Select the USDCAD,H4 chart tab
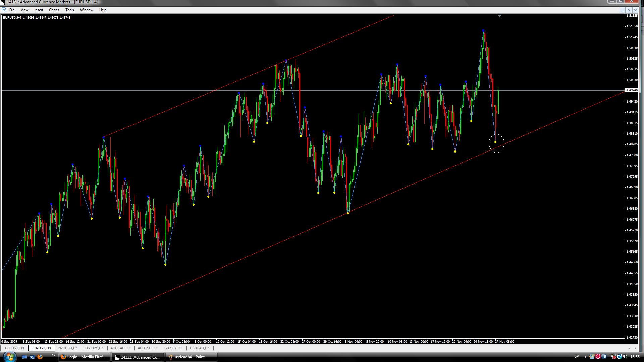This screenshot has width=644, height=362. [200, 348]
